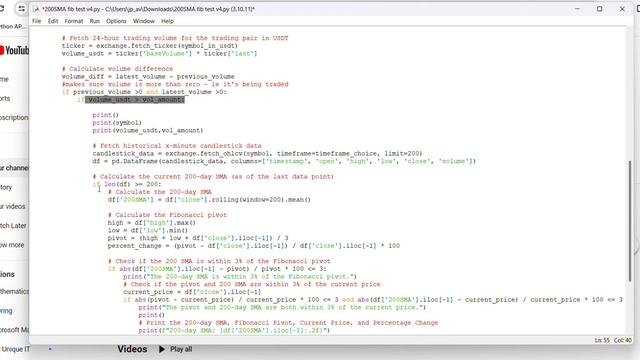Image resolution: width=640 pixels, height=360 pixels.
Task: Open the Format menu
Action: (74, 21)
